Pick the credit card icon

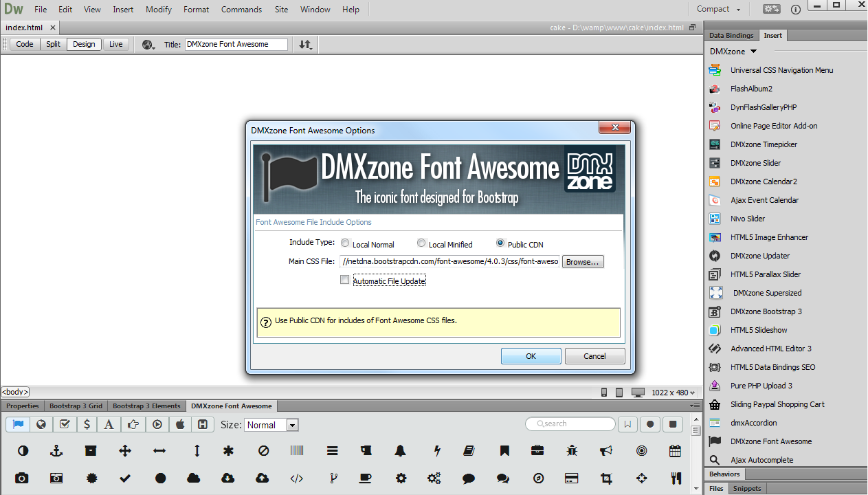571,478
